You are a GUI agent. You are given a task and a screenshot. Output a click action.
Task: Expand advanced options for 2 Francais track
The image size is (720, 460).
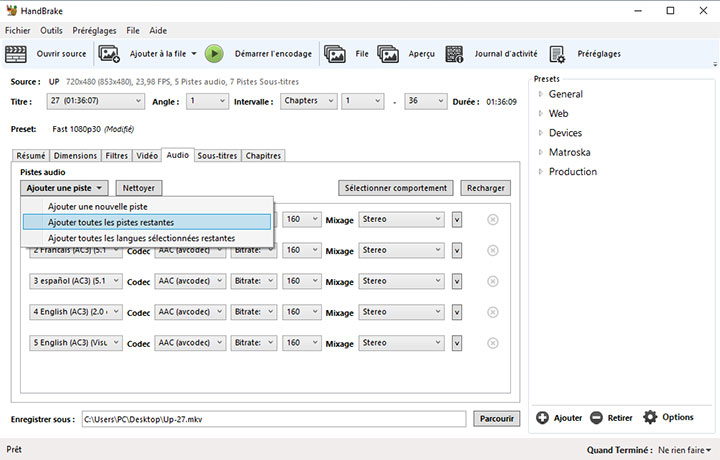456,251
